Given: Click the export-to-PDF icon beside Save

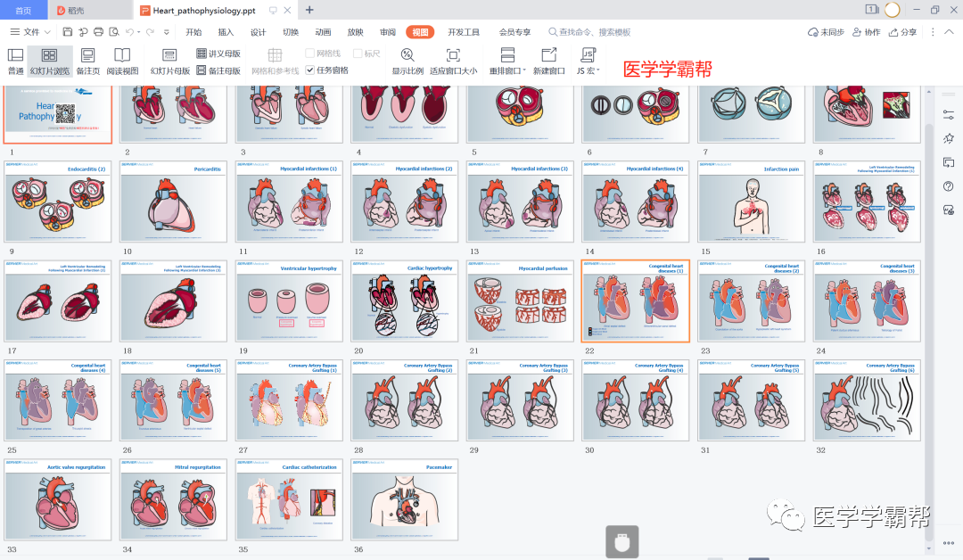Looking at the screenshot, I should 83,32.
